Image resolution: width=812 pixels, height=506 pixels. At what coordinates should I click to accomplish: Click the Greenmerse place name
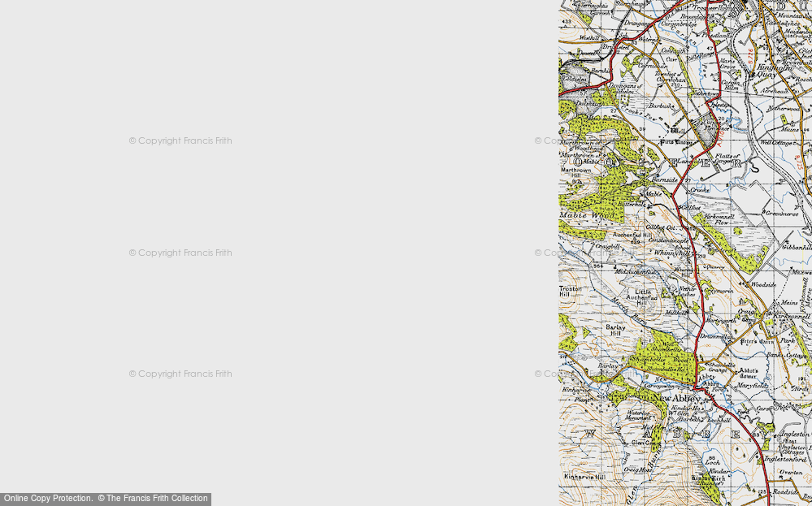coord(782,213)
